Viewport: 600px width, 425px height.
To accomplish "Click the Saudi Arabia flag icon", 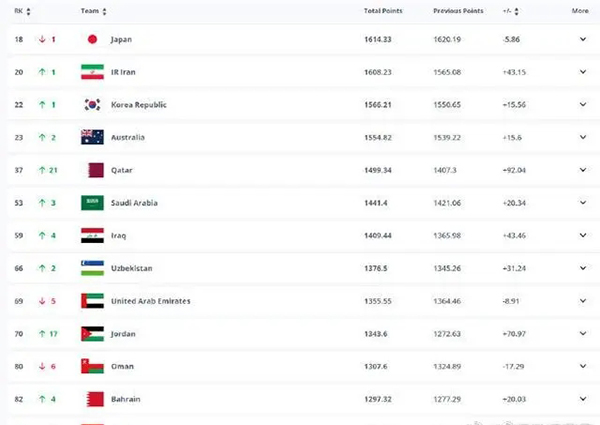I will pos(91,203).
